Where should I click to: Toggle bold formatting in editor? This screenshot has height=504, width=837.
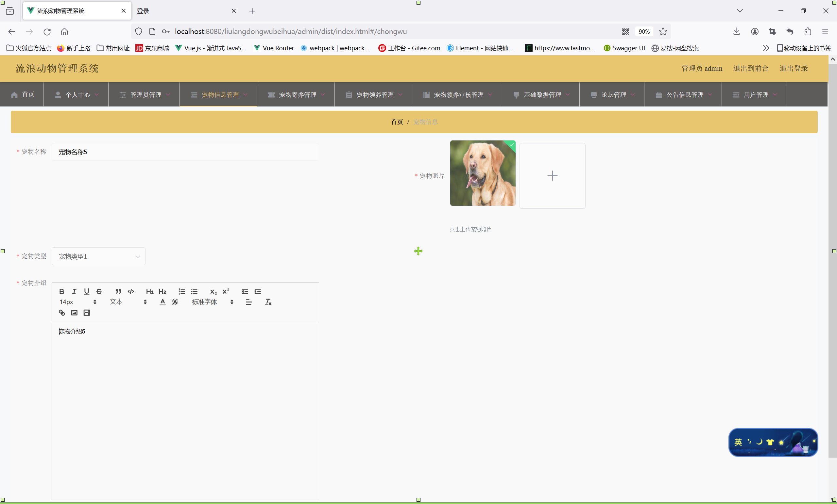click(61, 291)
